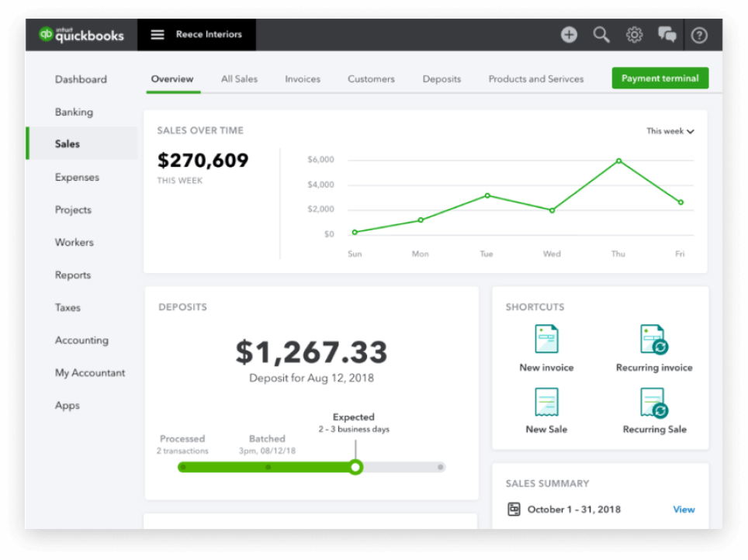The width and height of the screenshot is (748, 560).
Task: Open search with magnifier icon
Action: (x=601, y=35)
